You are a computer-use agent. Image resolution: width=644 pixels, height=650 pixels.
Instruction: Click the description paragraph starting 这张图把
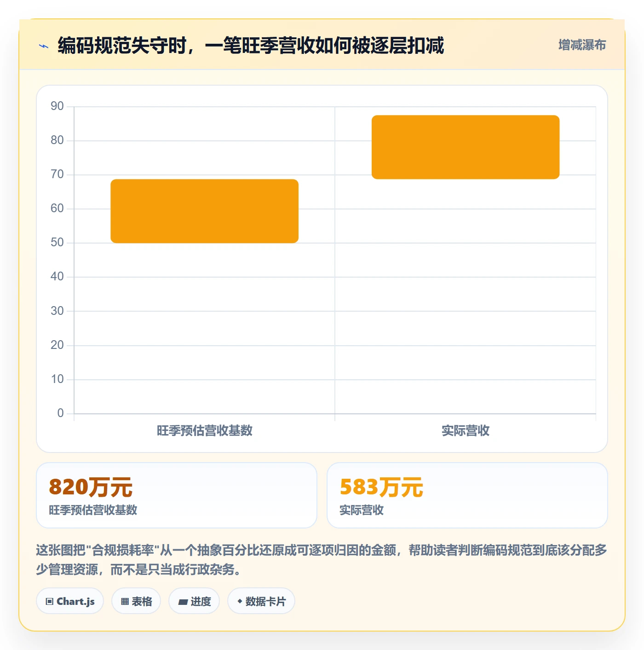pyautogui.click(x=322, y=560)
